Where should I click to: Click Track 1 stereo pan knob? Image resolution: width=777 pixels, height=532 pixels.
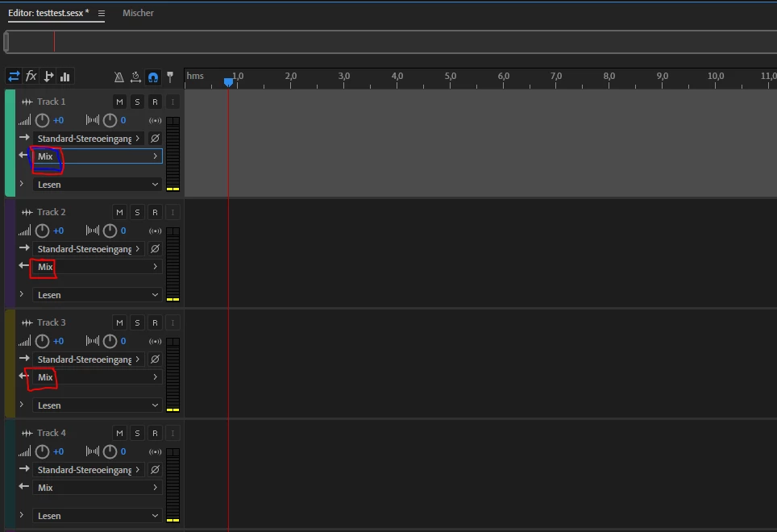tap(110, 120)
